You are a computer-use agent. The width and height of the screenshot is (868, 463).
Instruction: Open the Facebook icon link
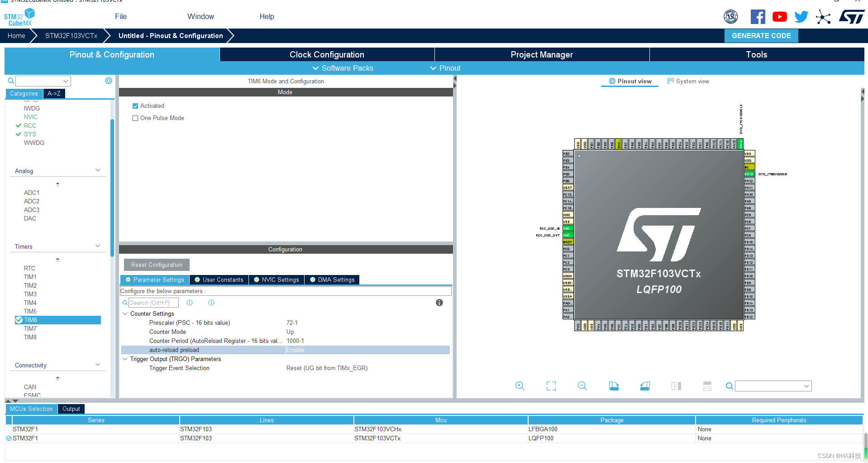coord(758,17)
